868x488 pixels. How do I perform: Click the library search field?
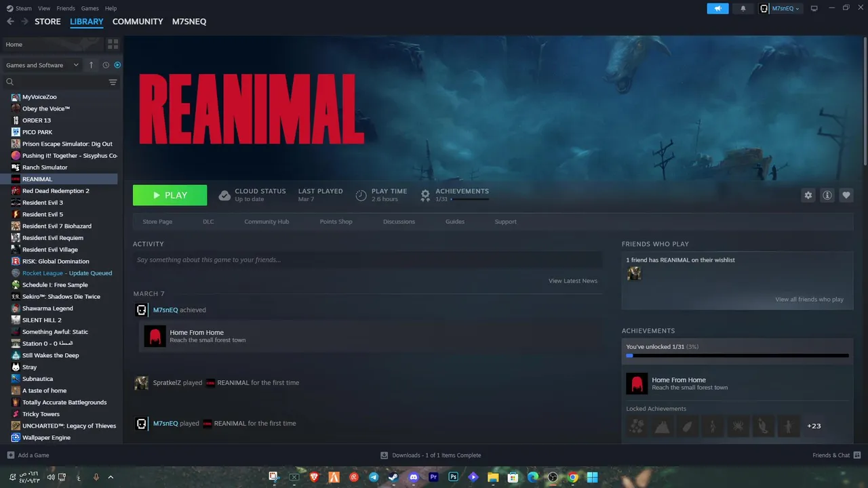click(54, 82)
